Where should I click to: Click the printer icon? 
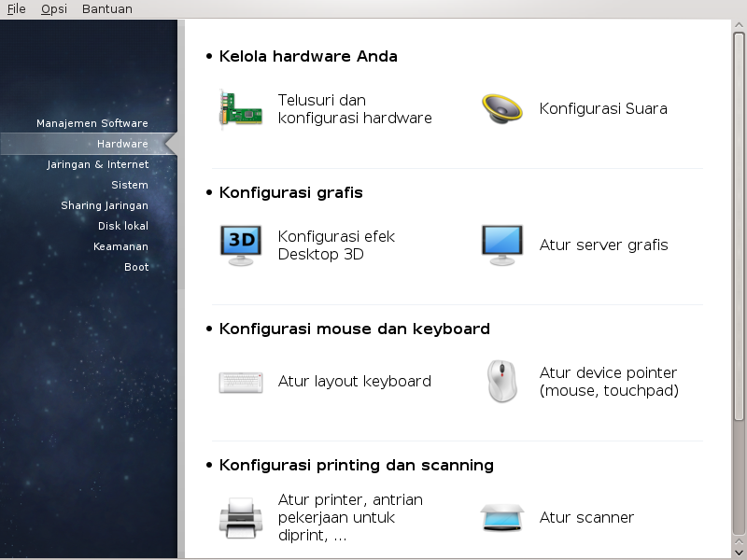click(241, 518)
